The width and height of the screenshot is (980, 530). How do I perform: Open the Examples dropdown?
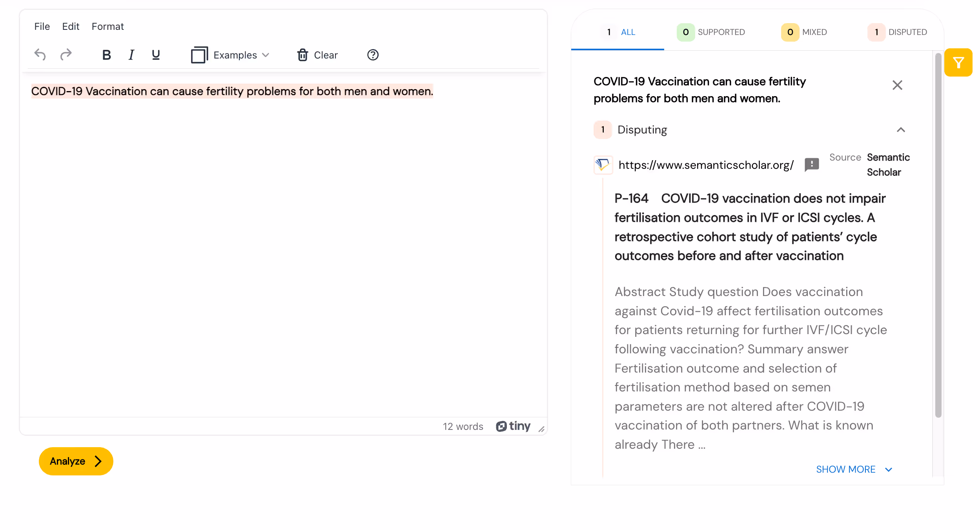point(231,55)
